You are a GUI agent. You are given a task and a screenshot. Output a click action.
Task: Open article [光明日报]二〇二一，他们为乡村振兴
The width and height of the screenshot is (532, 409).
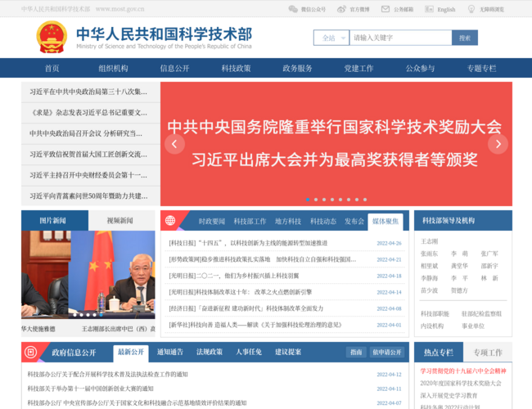[x=234, y=276]
